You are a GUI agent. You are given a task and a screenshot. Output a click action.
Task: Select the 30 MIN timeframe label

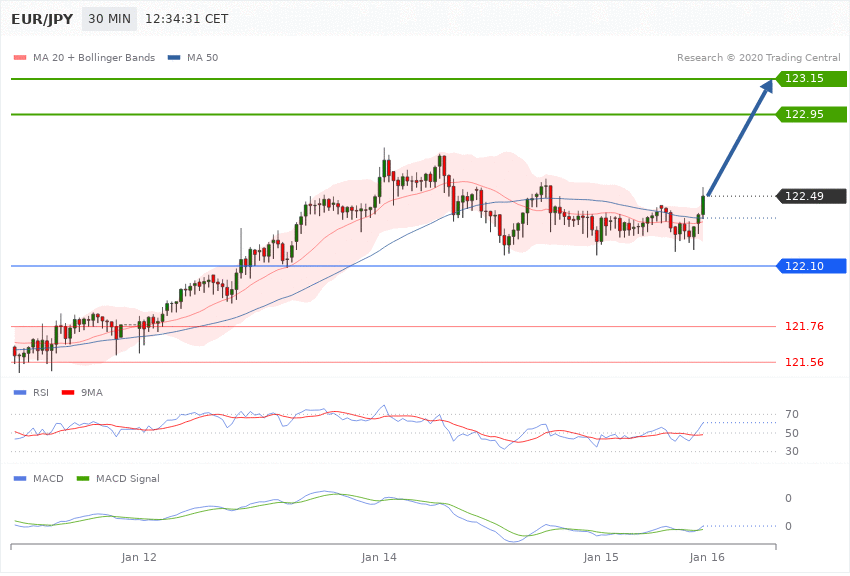tap(109, 19)
